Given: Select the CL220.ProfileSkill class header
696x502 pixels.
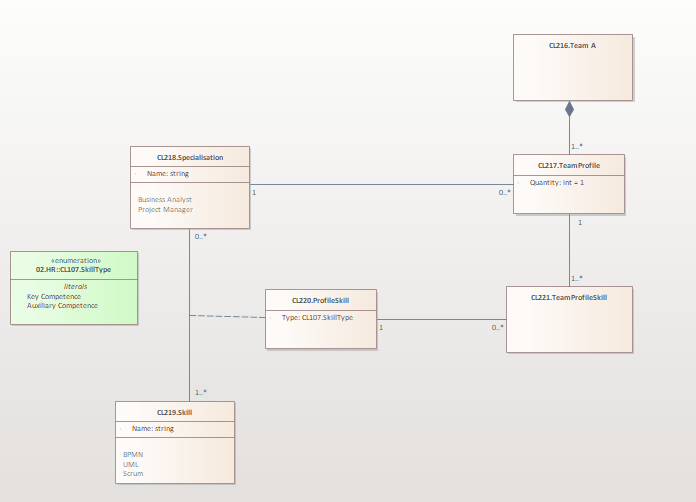Looking at the screenshot, I should tap(321, 300).
